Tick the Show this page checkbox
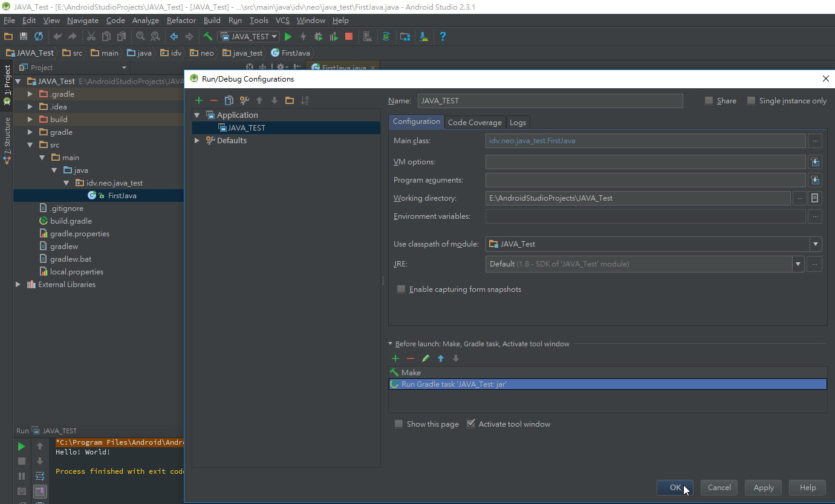The height and width of the screenshot is (504, 835). 398,424
